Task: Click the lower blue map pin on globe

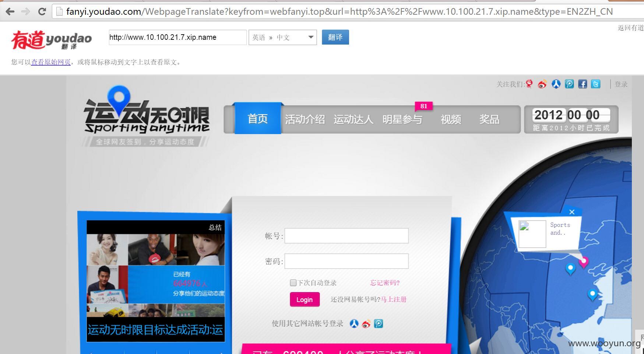Action: point(592,295)
